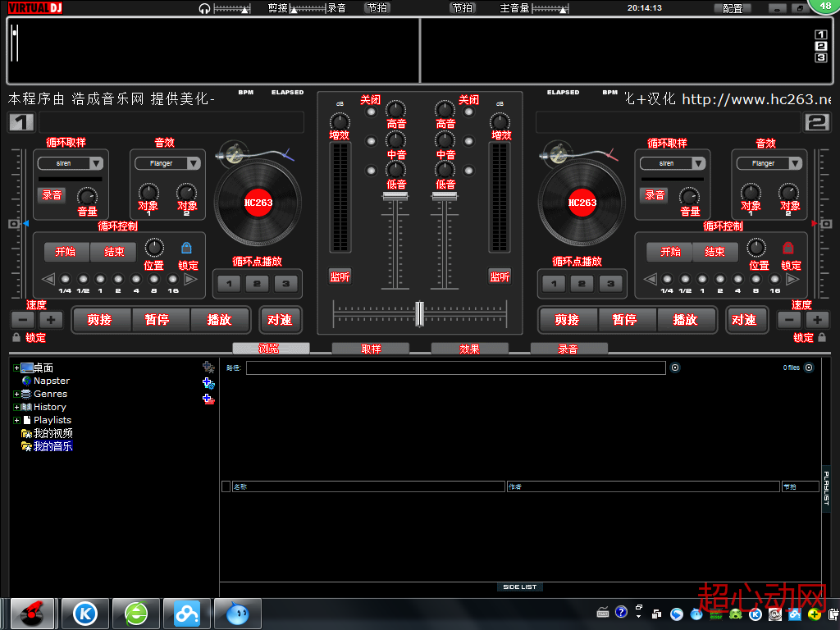
Task: Click deck 2 loop shrink left arrow
Action: coord(651,279)
